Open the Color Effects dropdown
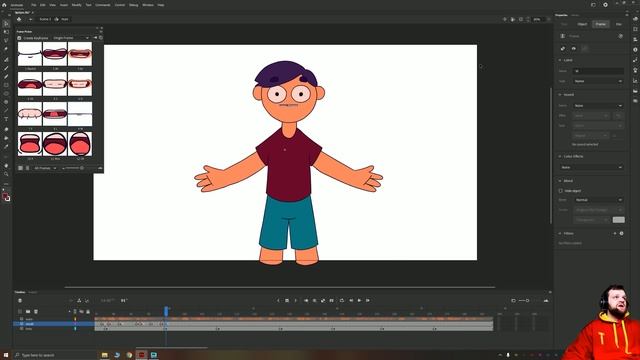Image resolution: width=640 pixels, height=360 pixels. pos(591,167)
